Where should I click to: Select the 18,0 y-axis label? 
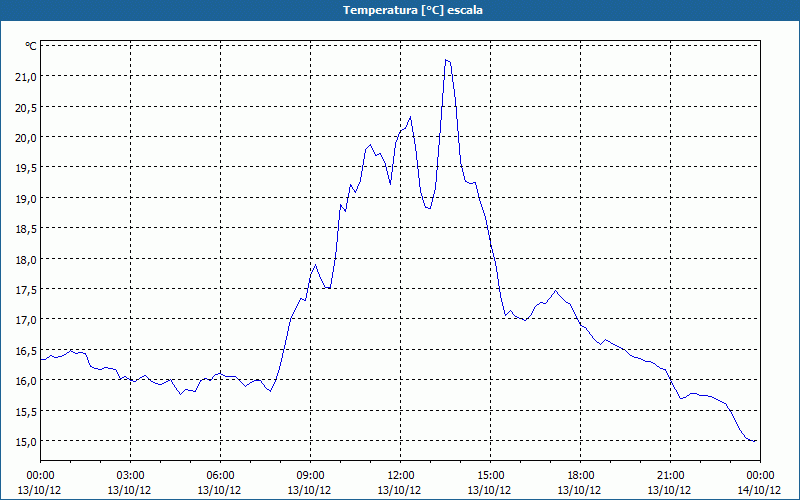[x=27, y=259]
